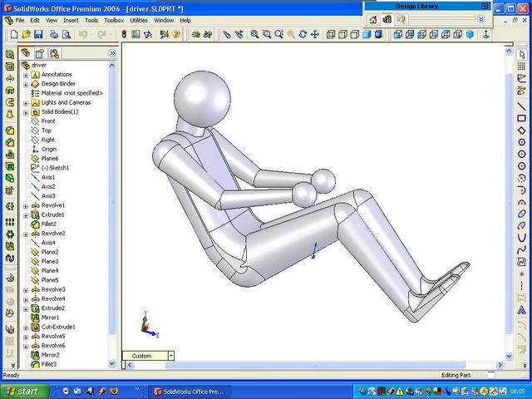This screenshot has width=532, height=399.
Task: Open the Insert menu
Action: pos(71,20)
